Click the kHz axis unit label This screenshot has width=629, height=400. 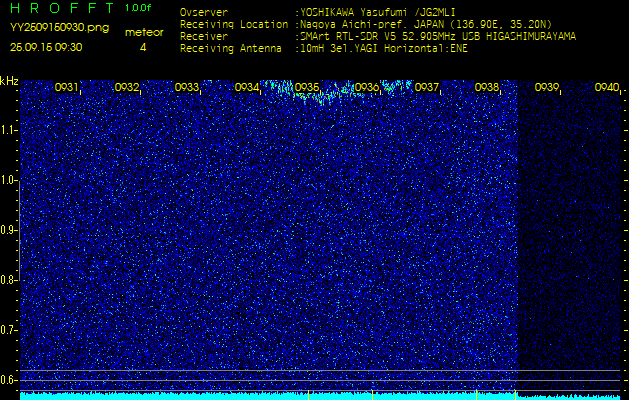(9, 81)
